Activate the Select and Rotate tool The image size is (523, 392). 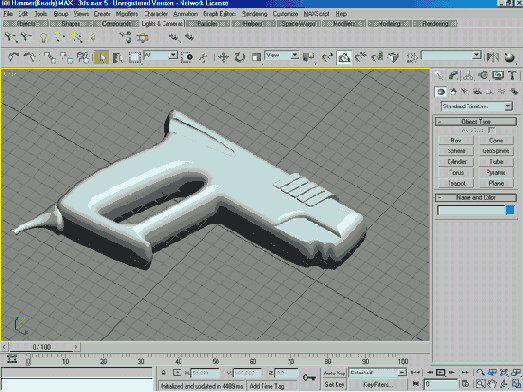coord(239,57)
